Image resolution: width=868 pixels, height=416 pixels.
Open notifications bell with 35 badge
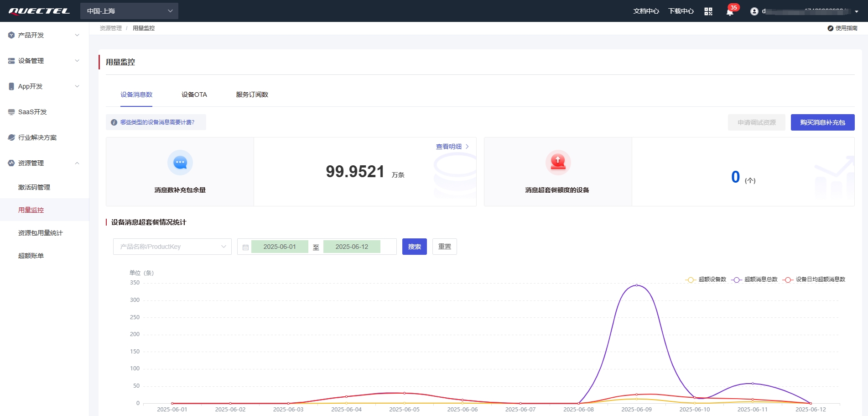pyautogui.click(x=730, y=12)
